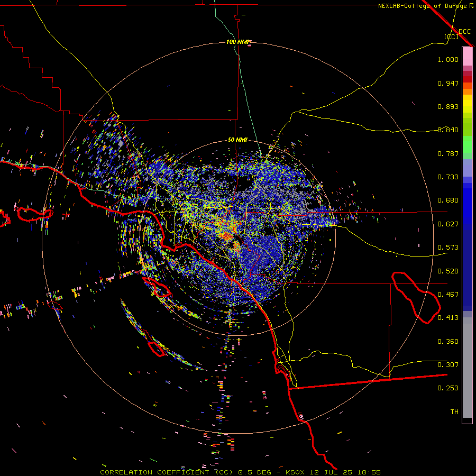Click the 0.893 scale value
Screen dimensions: 476x476
coord(448,106)
